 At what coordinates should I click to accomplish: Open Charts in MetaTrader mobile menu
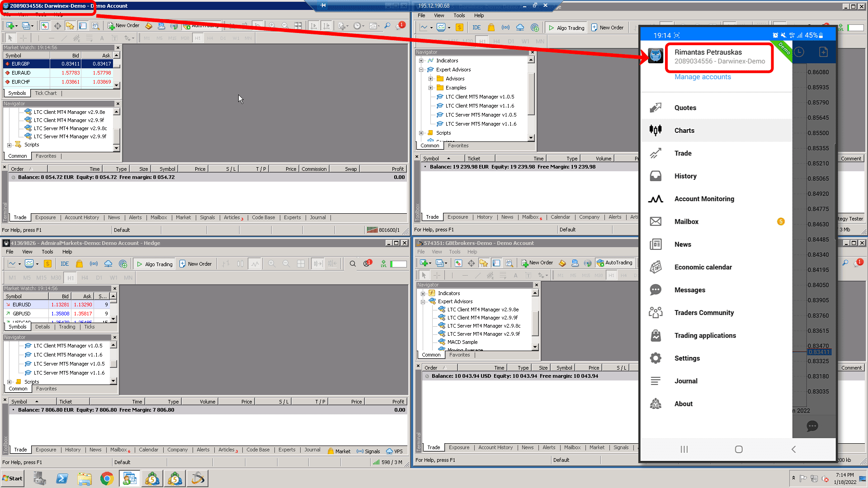pos(684,130)
